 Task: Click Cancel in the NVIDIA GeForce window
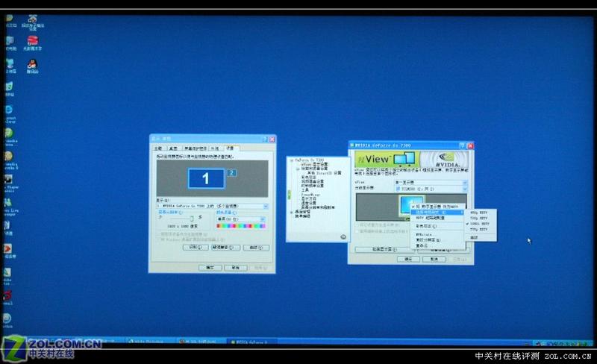click(434, 259)
